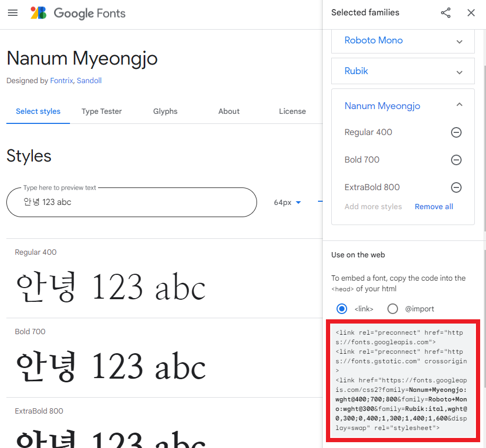This screenshot has height=448, width=486.
Task: Click the Styles heading
Action: pos(29,156)
